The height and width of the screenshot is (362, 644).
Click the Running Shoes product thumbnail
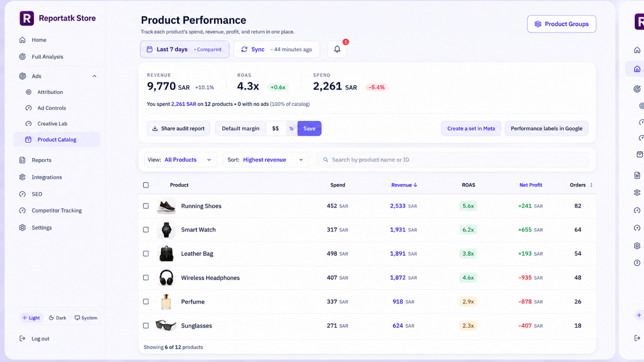[x=166, y=206]
